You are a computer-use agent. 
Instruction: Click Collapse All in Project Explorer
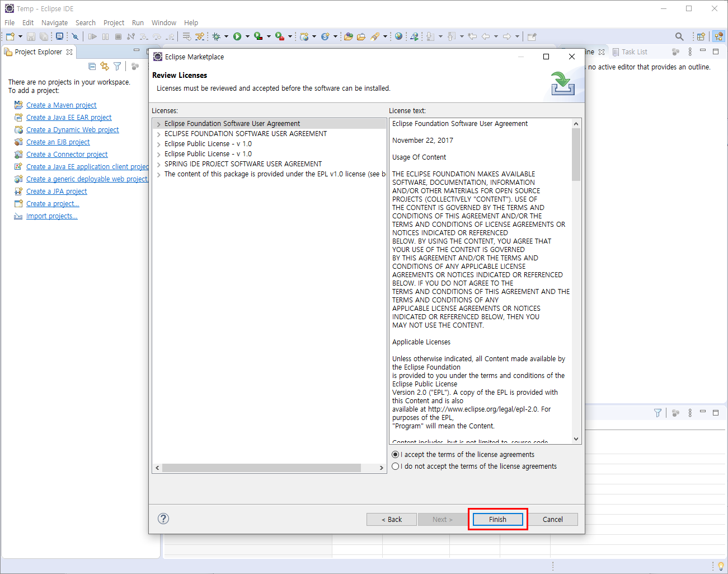pos(92,66)
